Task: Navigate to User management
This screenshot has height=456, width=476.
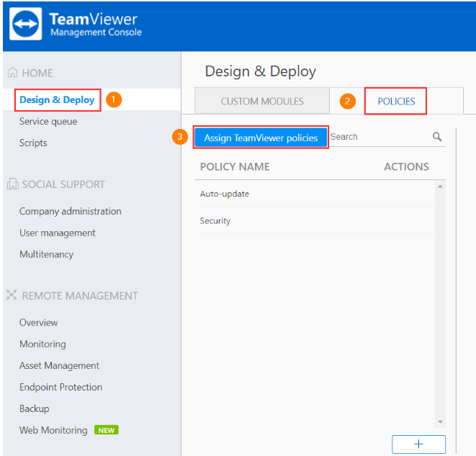Action: point(58,233)
